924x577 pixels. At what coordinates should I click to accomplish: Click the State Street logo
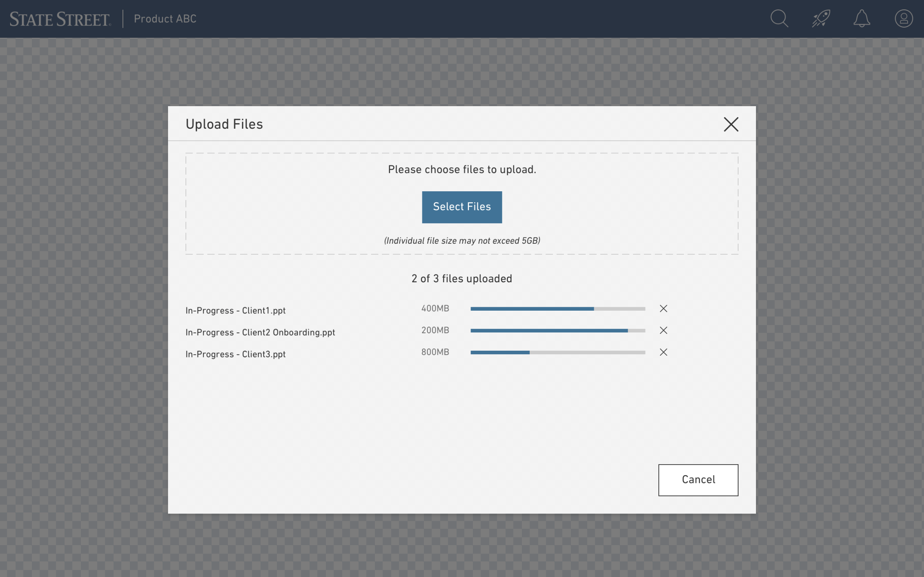pyautogui.click(x=60, y=19)
